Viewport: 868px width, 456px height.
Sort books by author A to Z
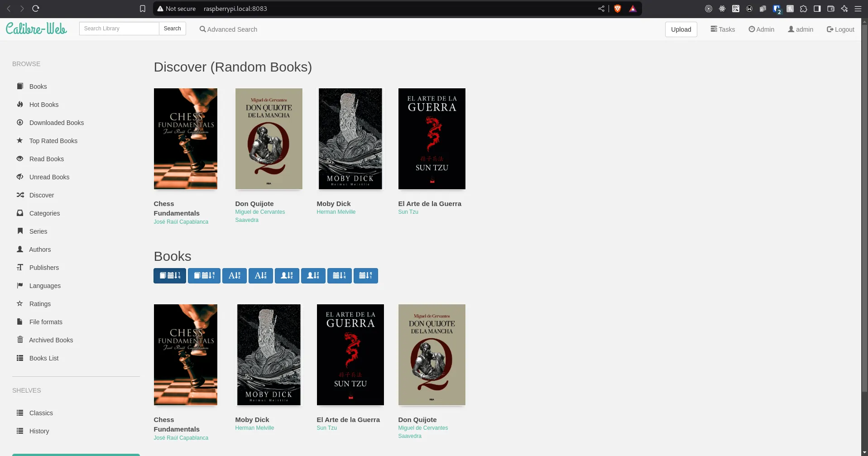287,276
